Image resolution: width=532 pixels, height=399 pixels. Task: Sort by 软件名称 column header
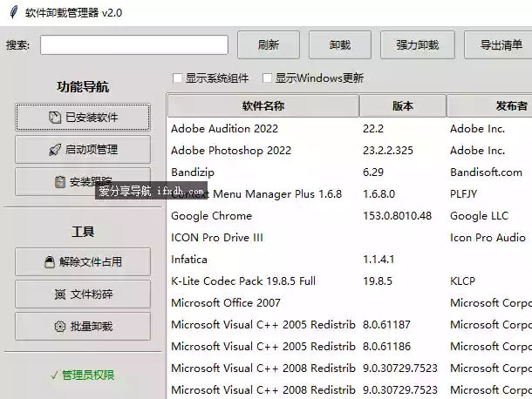[263, 106]
